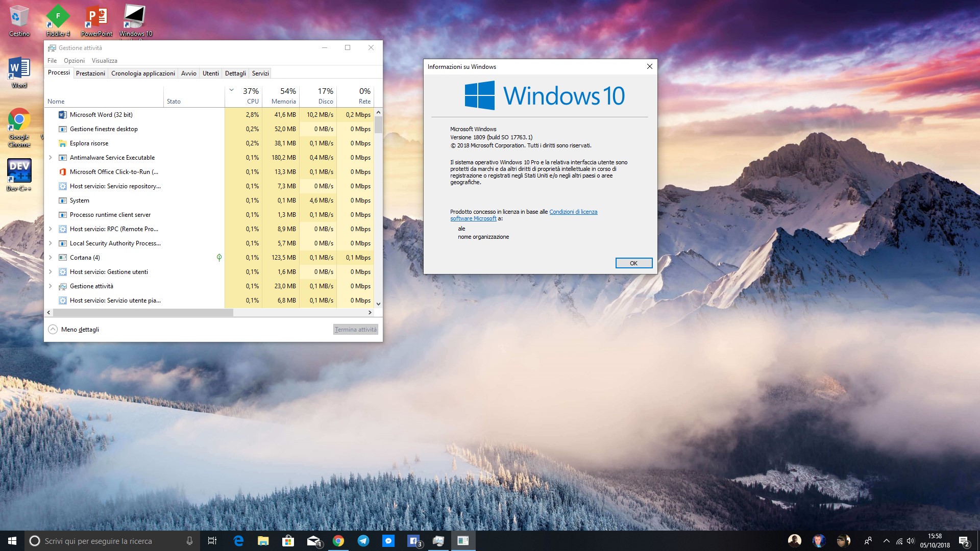Sort processes by Disco column
The width and height of the screenshot is (980, 551).
[x=318, y=95]
